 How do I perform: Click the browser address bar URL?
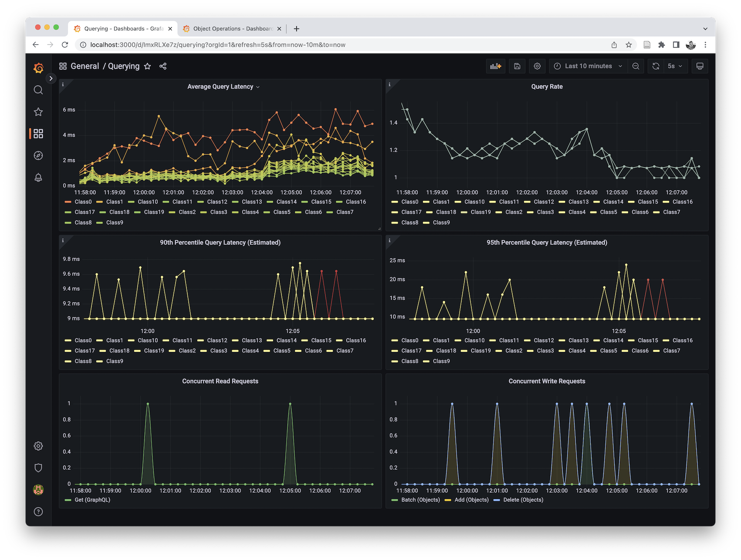pyautogui.click(x=218, y=45)
